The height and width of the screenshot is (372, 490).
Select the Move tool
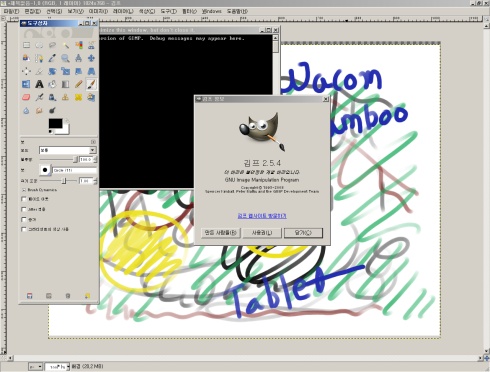91,58
